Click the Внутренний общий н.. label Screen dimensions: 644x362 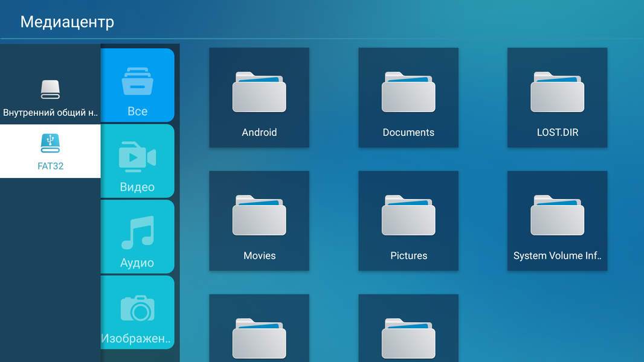(50, 112)
